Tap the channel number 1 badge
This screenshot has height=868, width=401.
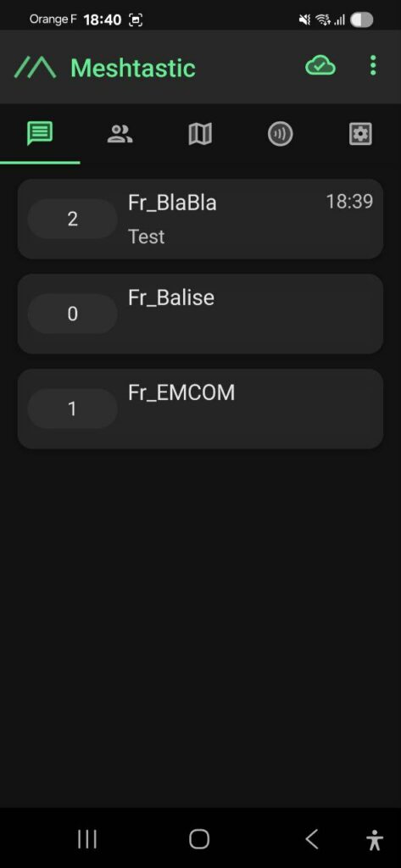(73, 409)
